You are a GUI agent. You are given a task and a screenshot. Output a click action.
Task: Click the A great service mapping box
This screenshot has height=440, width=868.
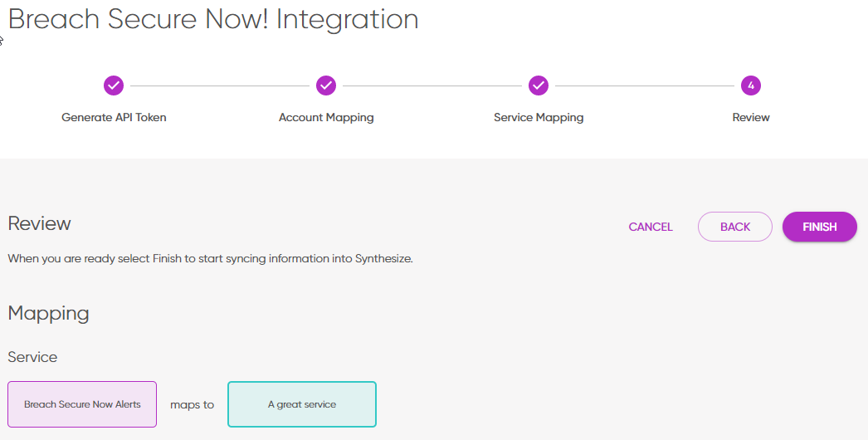[x=302, y=404]
